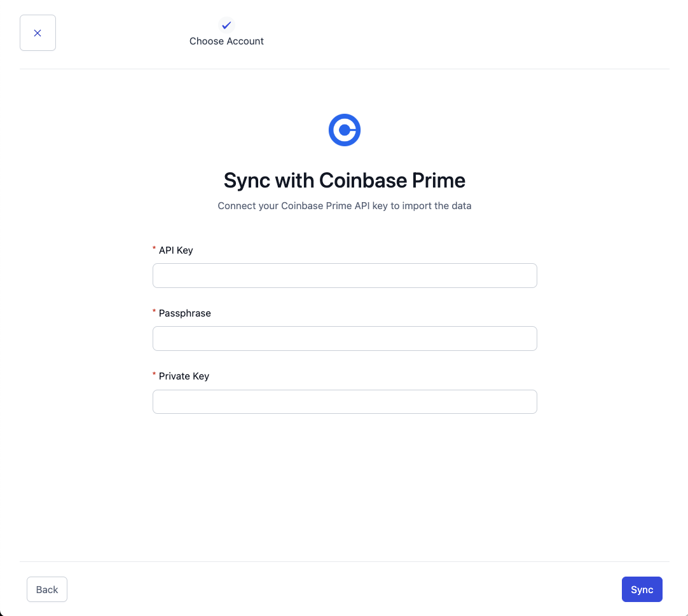Click the Passphrase field label
Image resolution: width=688 pixels, height=616 pixels.
(185, 313)
